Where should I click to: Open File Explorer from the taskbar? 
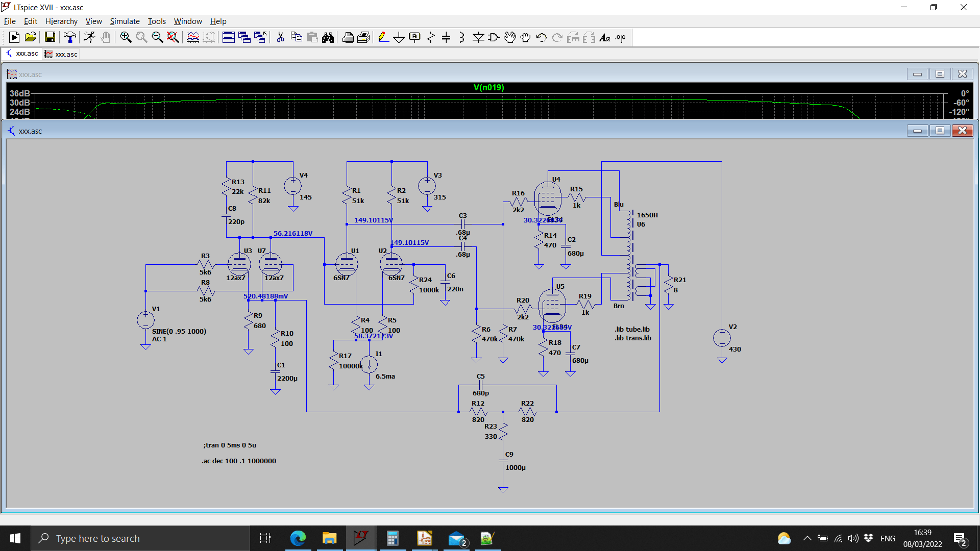(x=330, y=538)
